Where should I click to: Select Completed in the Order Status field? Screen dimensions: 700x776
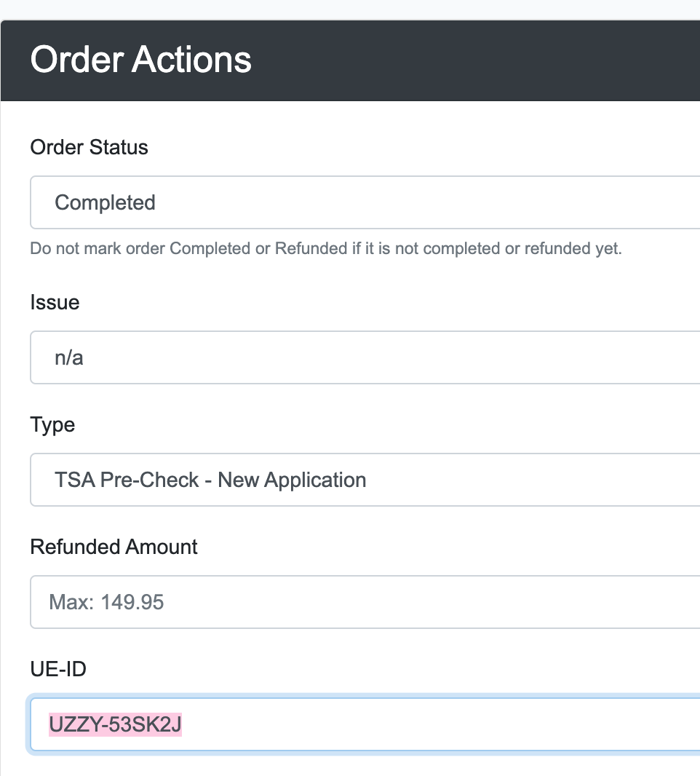coord(349,202)
